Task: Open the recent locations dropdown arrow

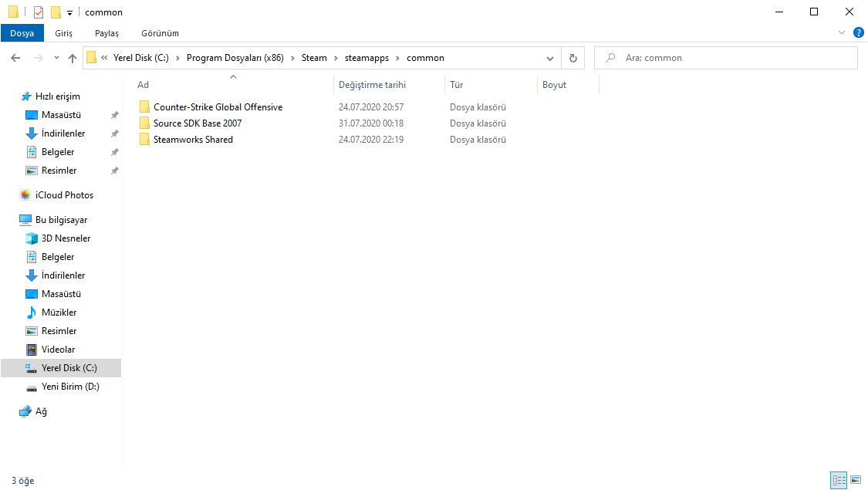Action: (56, 58)
